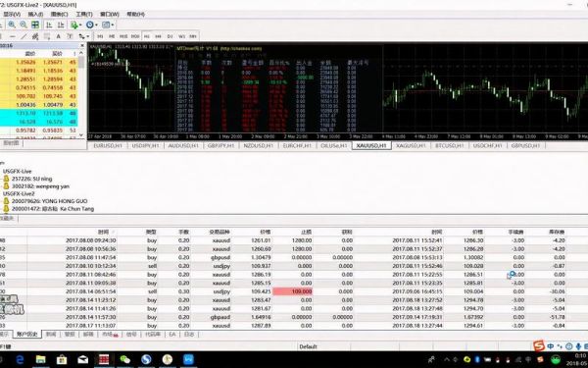Draw a horizontal line tool
Screen dimensions: 588x368
pyautogui.click(x=13, y=36)
